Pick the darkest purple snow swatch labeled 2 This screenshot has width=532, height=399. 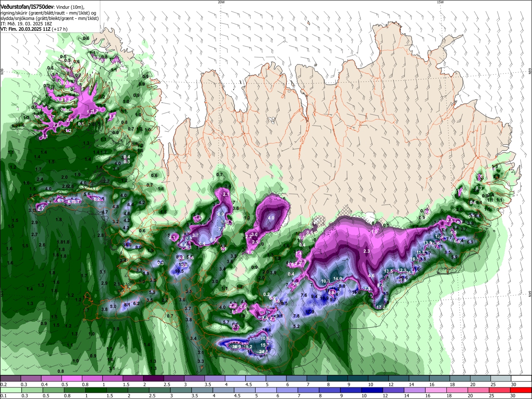click(x=153, y=379)
